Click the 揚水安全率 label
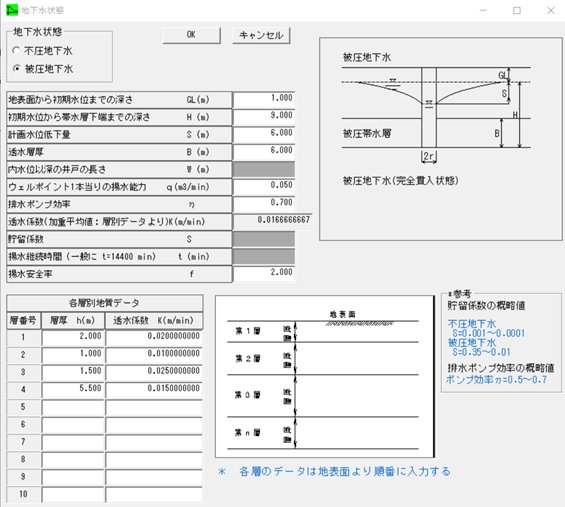 (x=30, y=274)
